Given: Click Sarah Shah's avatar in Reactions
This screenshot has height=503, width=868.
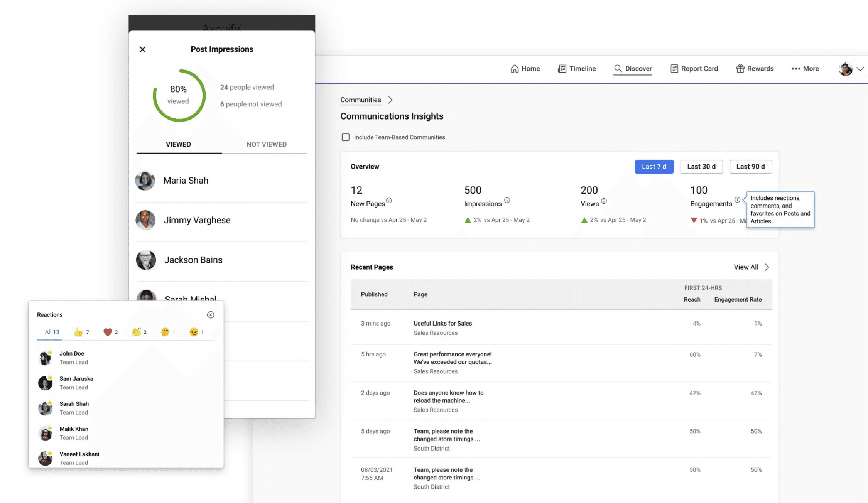Looking at the screenshot, I should (x=45, y=408).
